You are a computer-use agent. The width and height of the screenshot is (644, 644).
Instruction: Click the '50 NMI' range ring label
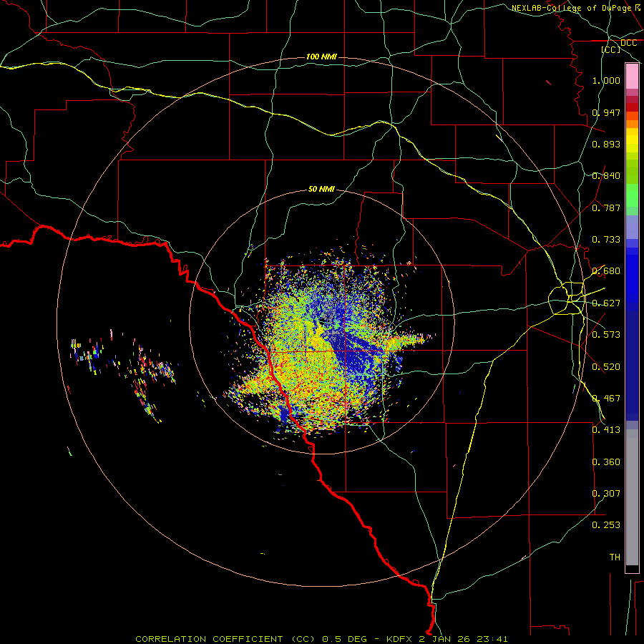(x=321, y=189)
